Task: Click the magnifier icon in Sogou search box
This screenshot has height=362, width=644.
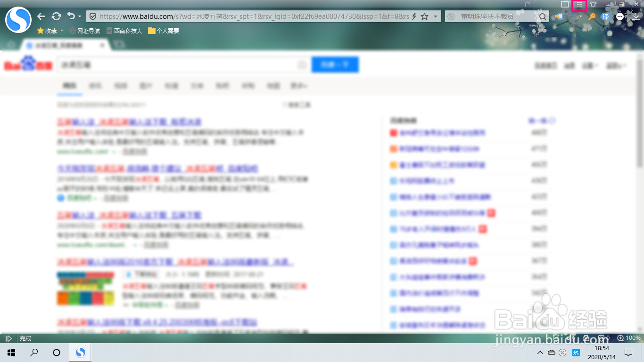Action: 543,16
